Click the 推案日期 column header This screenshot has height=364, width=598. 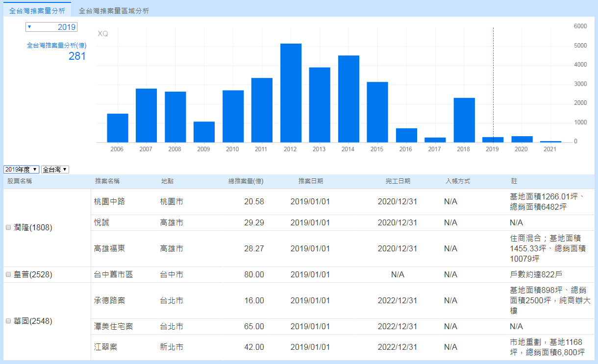tap(311, 181)
